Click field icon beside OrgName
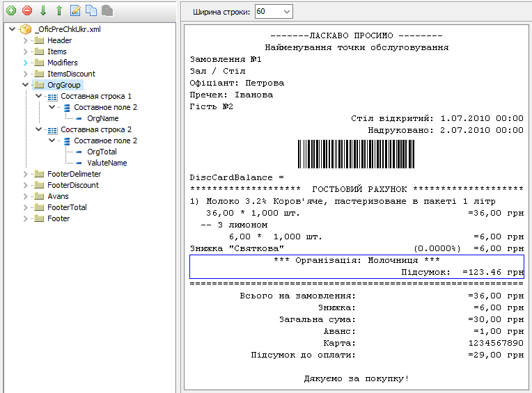The image size is (532, 393). point(79,118)
